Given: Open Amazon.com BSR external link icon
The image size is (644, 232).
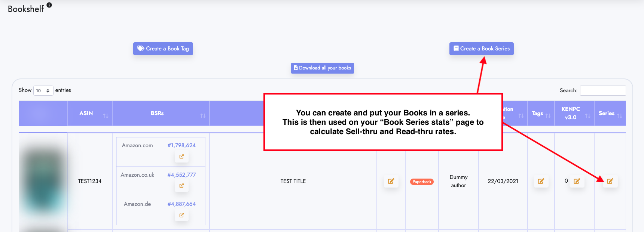Looking at the screenshot, I should pos(181,157).
